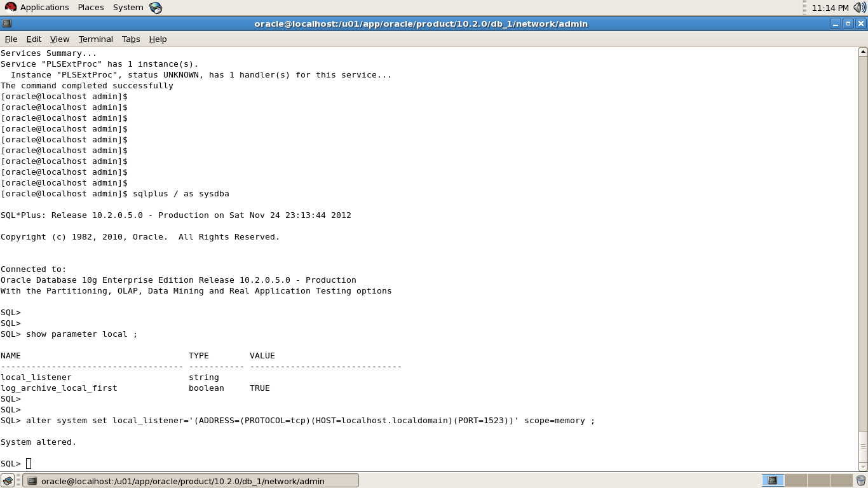Image resolution: width=868 pixels, height=488 pixels.
Task: Switch to the fourth workspace
Action: [841, 480]
